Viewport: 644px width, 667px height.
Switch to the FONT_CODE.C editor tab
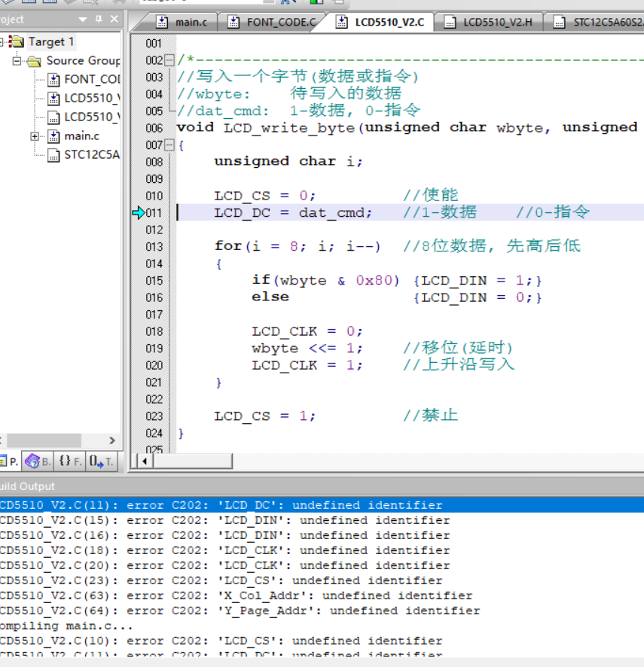pos(273,22)
